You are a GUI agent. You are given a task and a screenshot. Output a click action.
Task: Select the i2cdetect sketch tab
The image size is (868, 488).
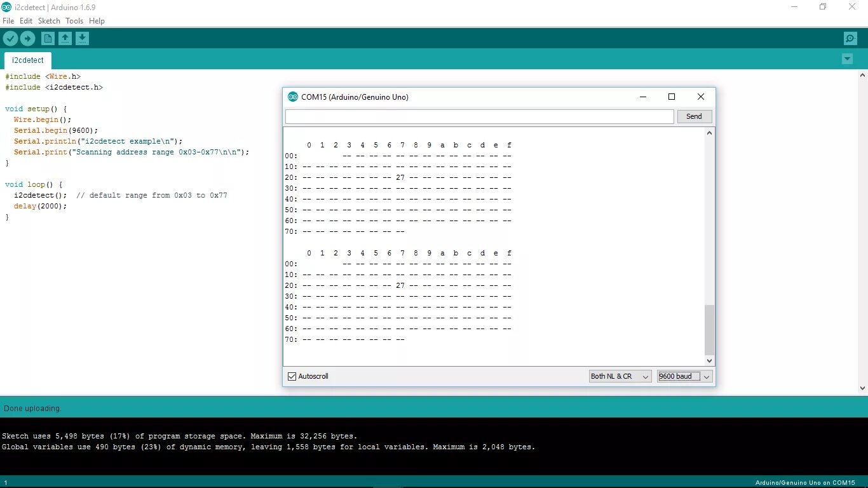tap(28, 60)
